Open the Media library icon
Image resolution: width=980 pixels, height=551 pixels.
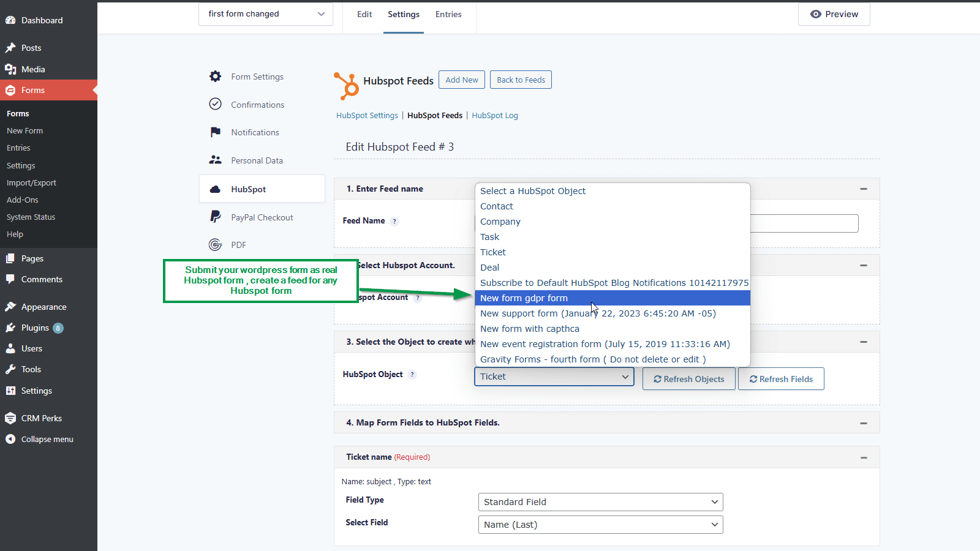tap(11, 69)
